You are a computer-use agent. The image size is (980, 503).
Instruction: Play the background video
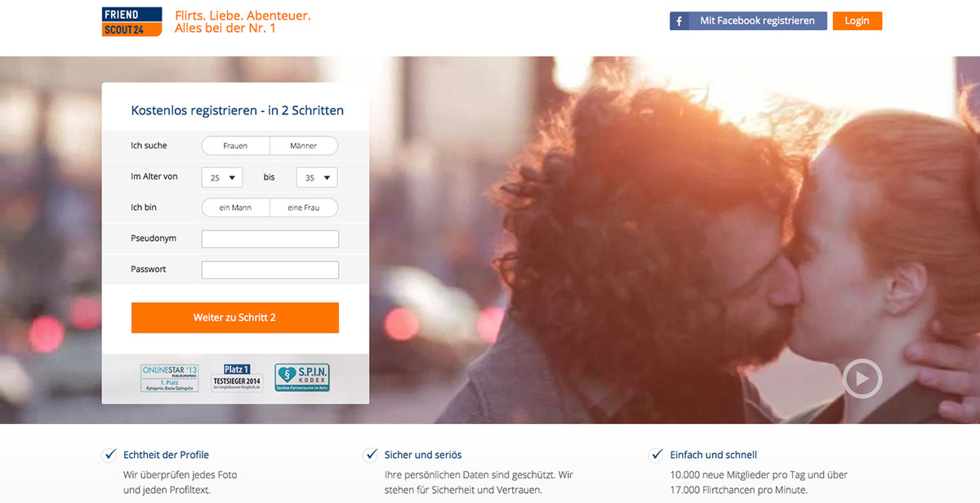(x=862, y=378)
